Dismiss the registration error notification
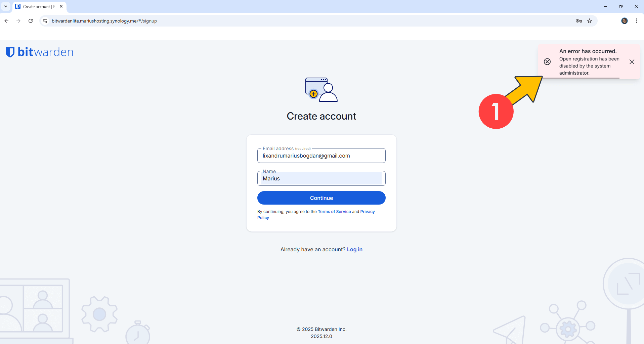 pyautogui.click(x=632, y=62)
